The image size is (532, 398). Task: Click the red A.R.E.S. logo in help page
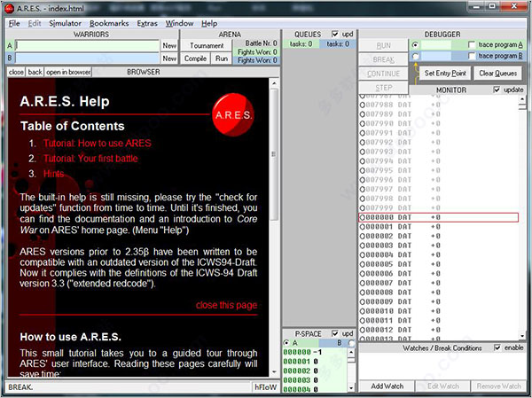point(233,114)
